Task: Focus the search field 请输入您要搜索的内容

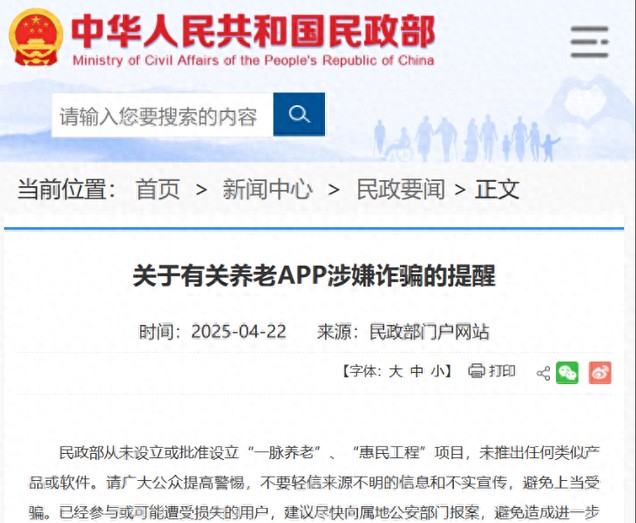Action: 163,115
